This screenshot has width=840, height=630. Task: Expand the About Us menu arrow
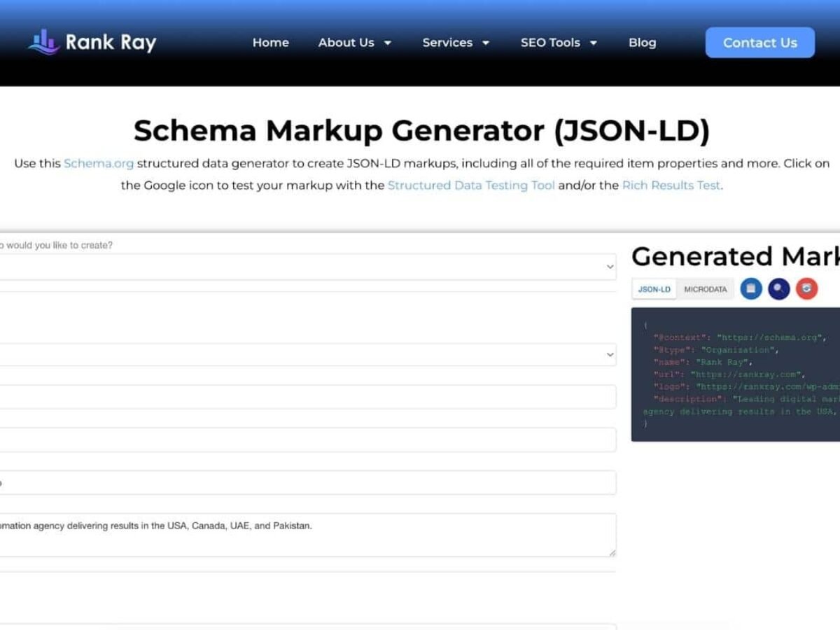(x=388, y=43)
